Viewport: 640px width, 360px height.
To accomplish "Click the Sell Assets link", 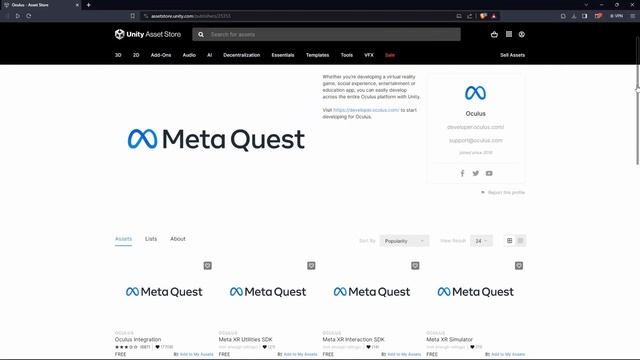I will point(512,55).
